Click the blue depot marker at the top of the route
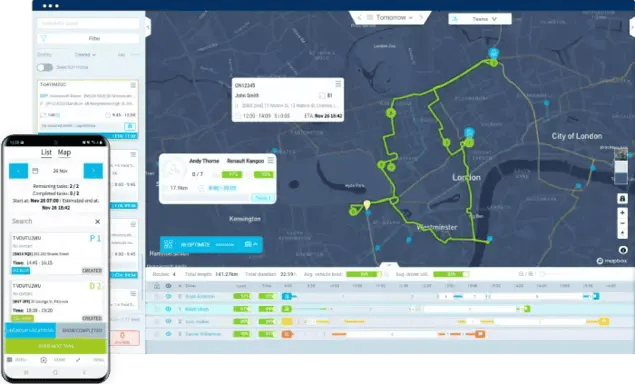635x384 pixels. [493, 52]
